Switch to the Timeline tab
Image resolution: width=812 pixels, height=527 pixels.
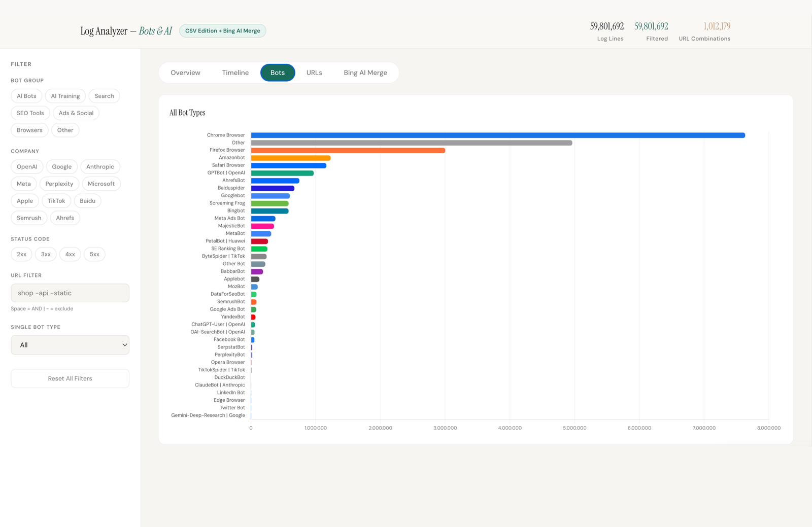pos(235,73)
